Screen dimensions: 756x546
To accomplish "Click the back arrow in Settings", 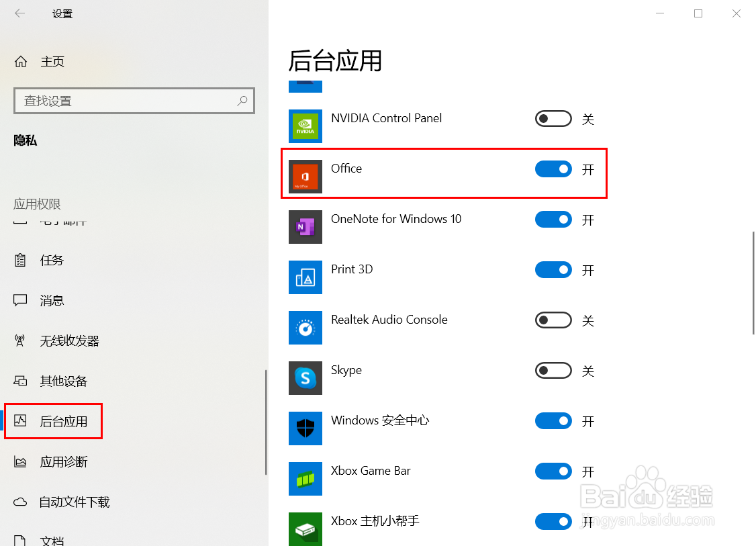I will [x=19, y=13].
